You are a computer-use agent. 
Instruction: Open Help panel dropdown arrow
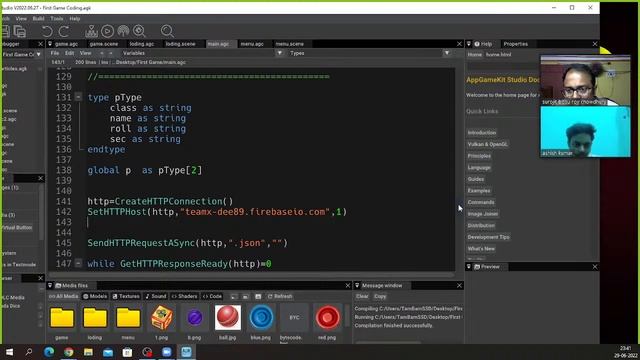click(x=469, y=44)
